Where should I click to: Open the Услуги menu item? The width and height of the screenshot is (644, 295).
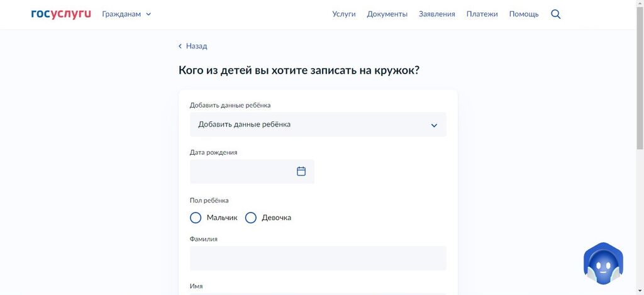tap(344, 14)
